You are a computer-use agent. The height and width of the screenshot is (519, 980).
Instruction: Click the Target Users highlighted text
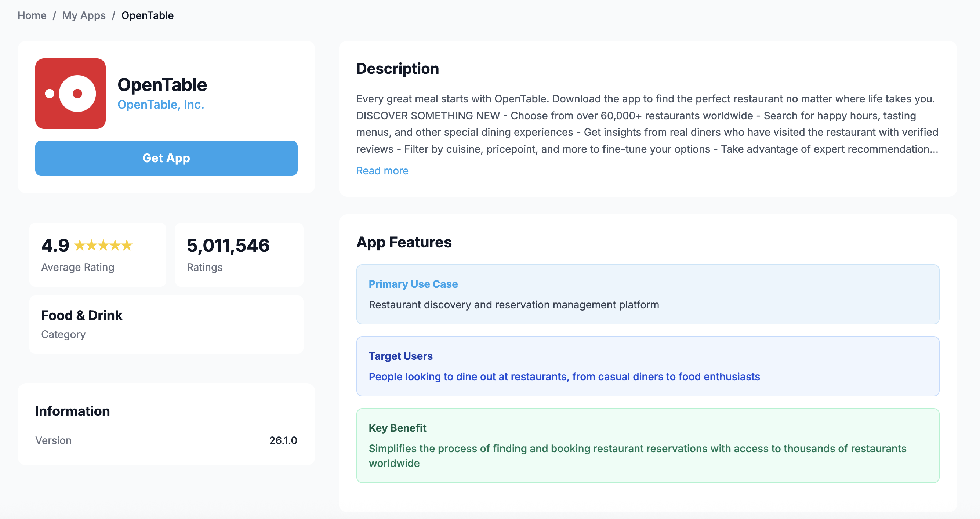pyautogui.click(x=526, y=376)
